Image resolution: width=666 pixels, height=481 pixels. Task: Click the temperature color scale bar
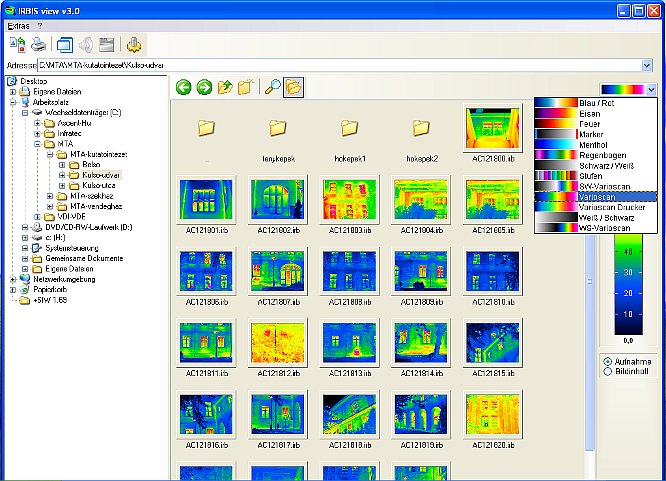[628, 284]
